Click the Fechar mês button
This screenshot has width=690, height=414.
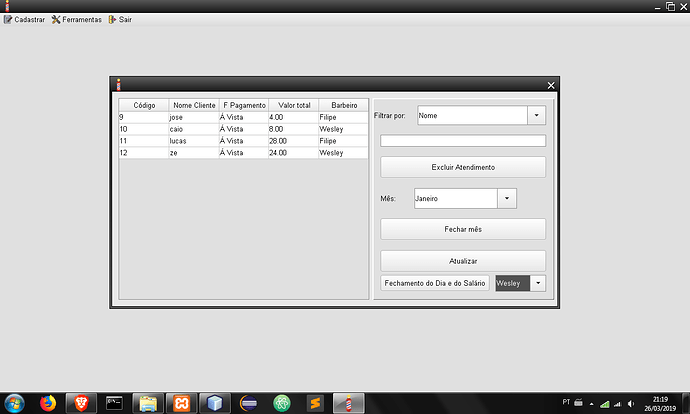(x=463, y=229)
